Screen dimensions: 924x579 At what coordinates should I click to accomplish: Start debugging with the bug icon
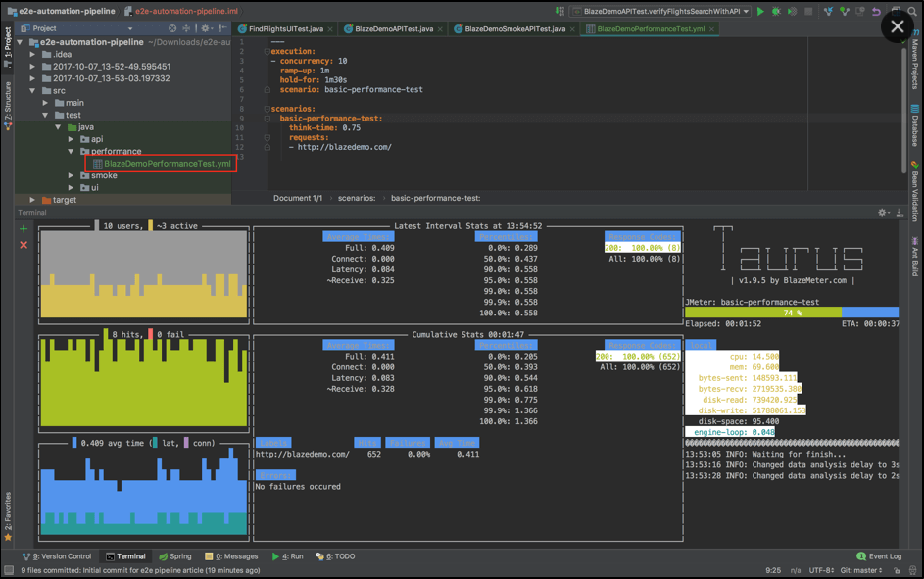pos(777,12)
